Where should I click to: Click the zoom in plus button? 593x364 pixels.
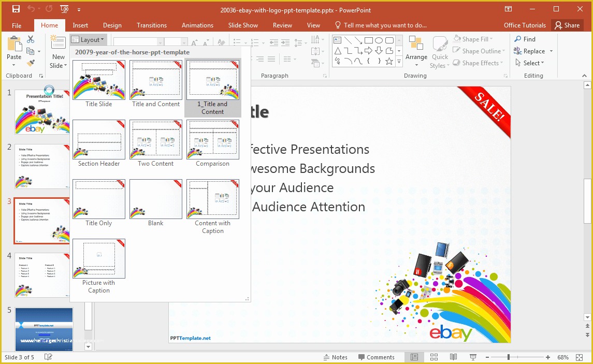coord(547,357)
